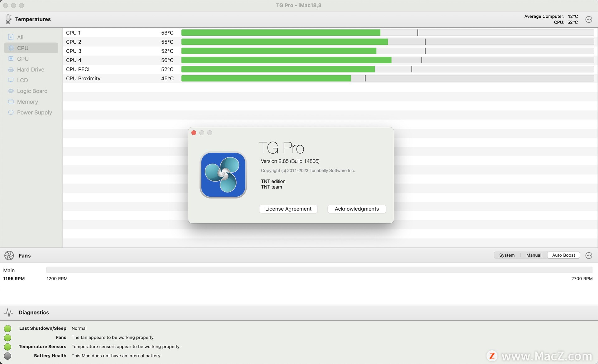The image size is (598, 364).
Task: Click the Diagnostics waveform icon
Action: click(x=9, y=312)
